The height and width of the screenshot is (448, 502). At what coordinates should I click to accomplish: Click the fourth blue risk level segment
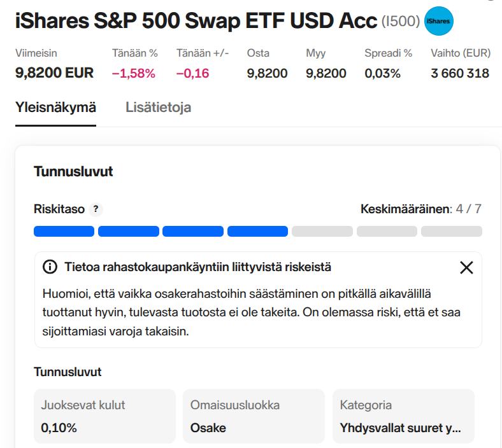(x=257, y=232)
